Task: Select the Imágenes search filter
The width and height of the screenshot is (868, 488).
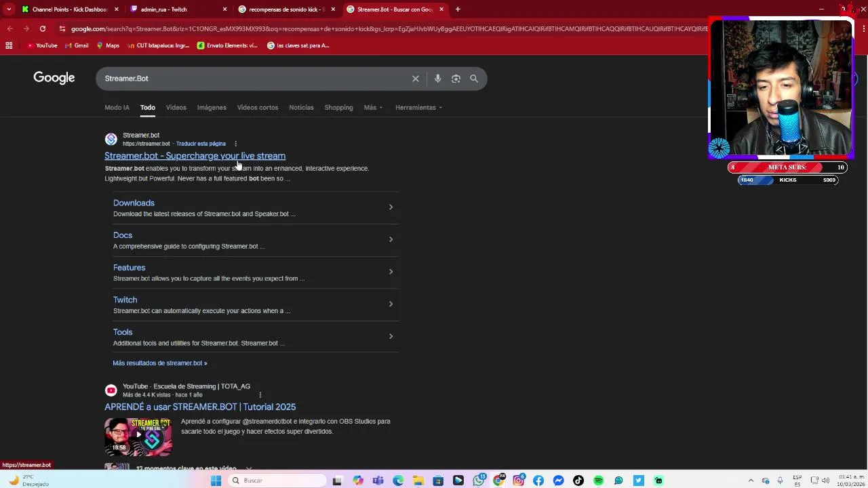Action: [212, 108]
